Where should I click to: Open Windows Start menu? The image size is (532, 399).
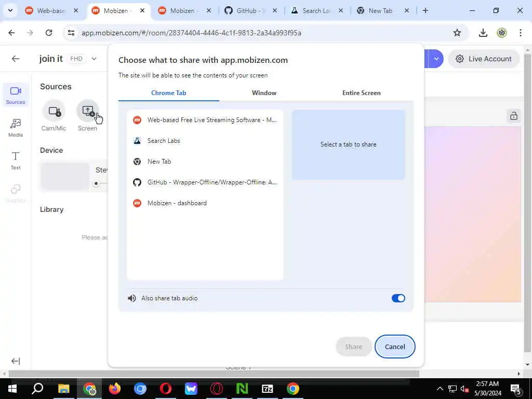point(12,389)
